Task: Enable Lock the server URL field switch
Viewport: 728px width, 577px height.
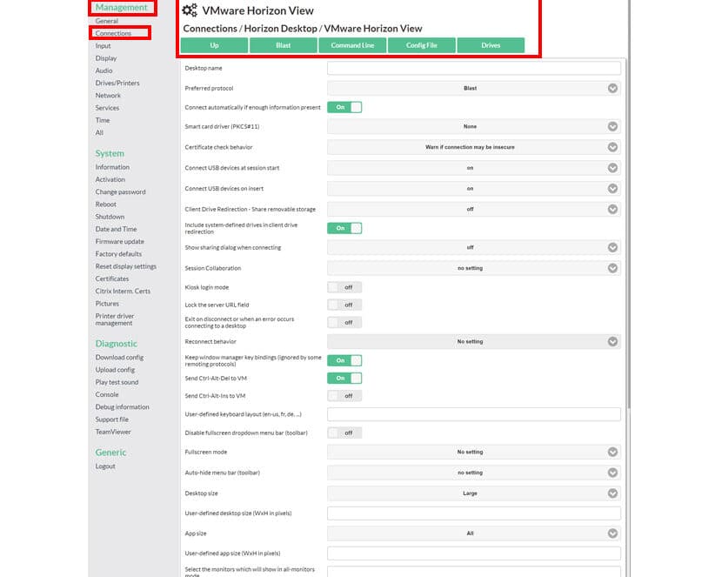Action: coord(344,305)
